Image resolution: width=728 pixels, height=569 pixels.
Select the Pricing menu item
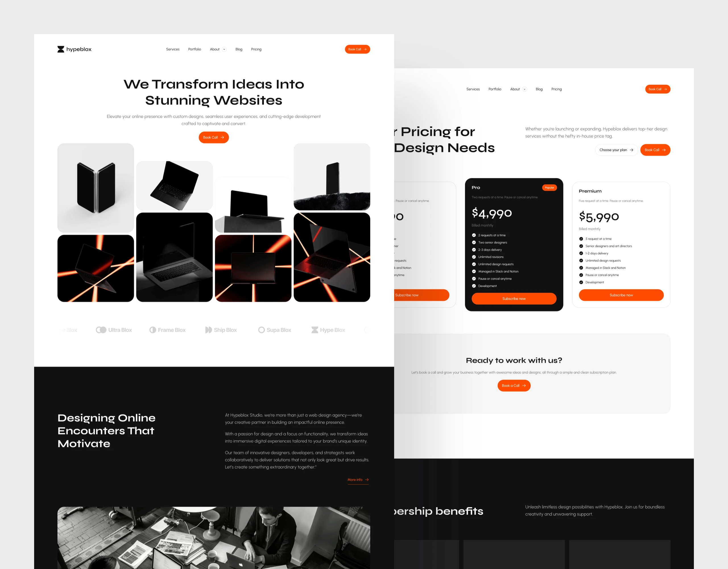click(255, 49)
